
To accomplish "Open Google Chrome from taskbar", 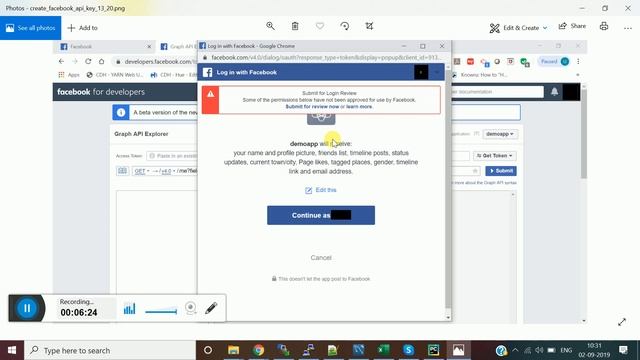I will click(x=258, y=350).
